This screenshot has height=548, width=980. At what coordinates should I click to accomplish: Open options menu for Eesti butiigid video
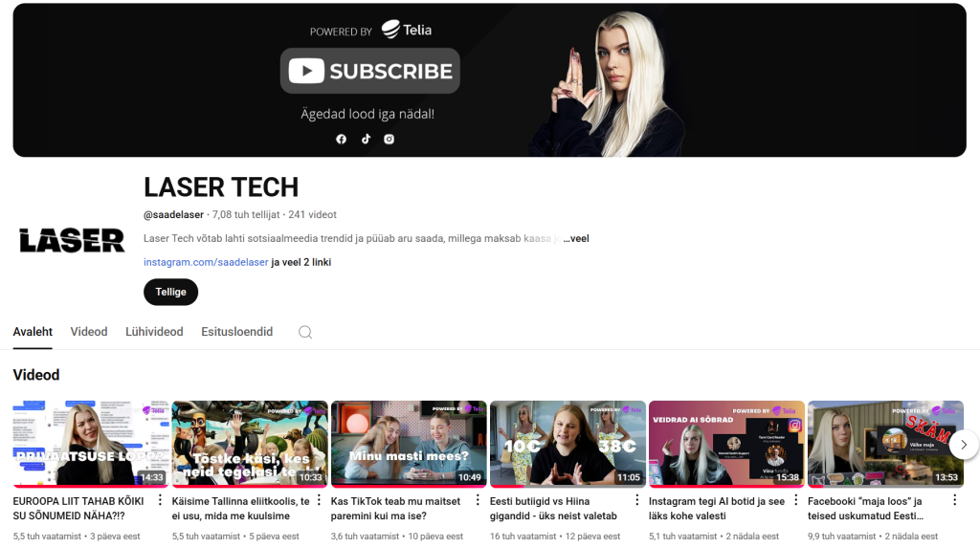[636, 501]
